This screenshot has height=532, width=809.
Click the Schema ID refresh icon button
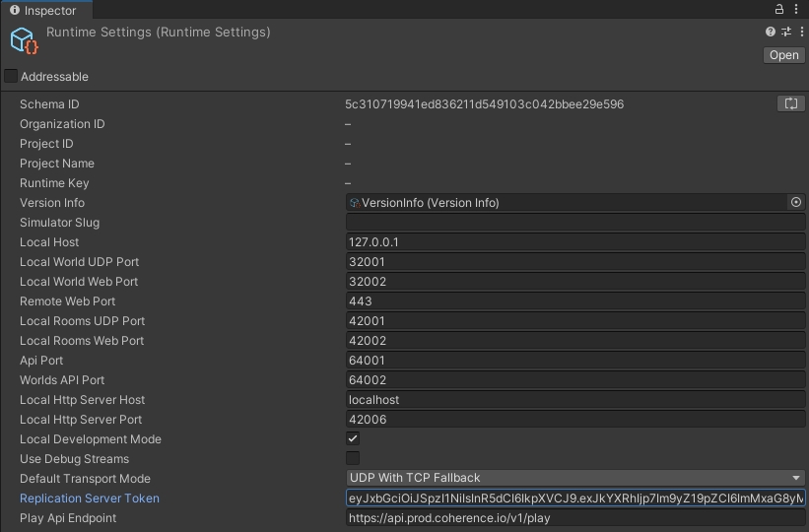coord(790,103)
